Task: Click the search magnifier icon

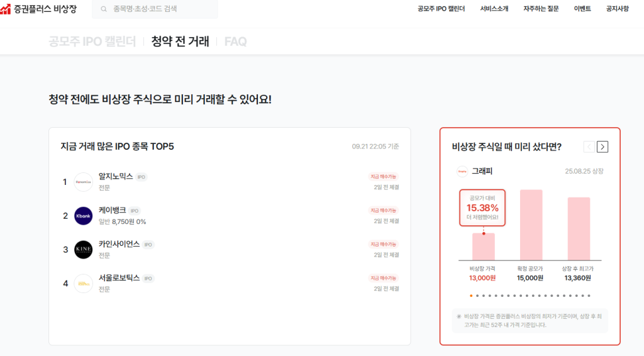Action: pos(104,9)
